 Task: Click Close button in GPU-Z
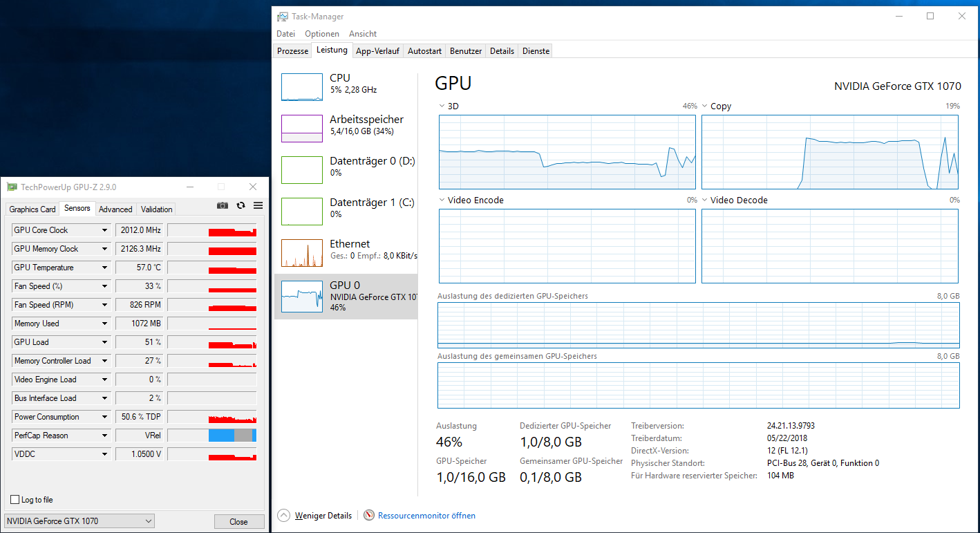coord(239,522)
